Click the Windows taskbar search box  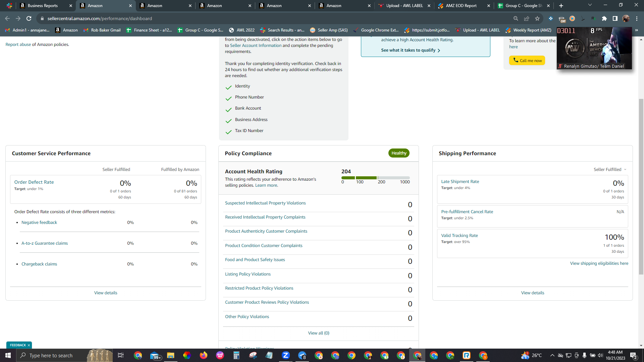[64, 355]
